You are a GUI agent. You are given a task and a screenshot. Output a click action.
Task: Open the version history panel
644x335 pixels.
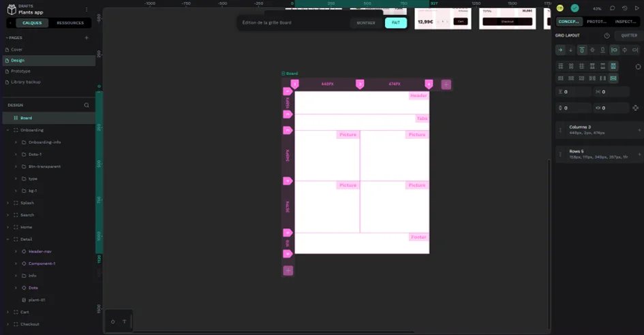click(625, 8)
